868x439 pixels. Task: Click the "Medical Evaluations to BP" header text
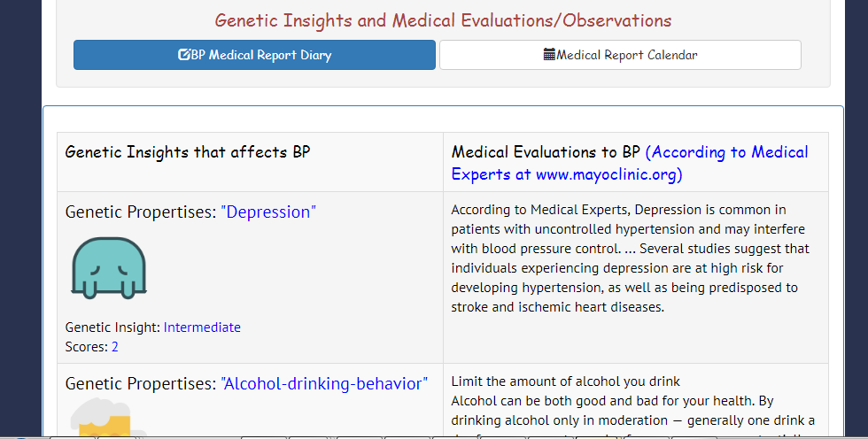546,152
